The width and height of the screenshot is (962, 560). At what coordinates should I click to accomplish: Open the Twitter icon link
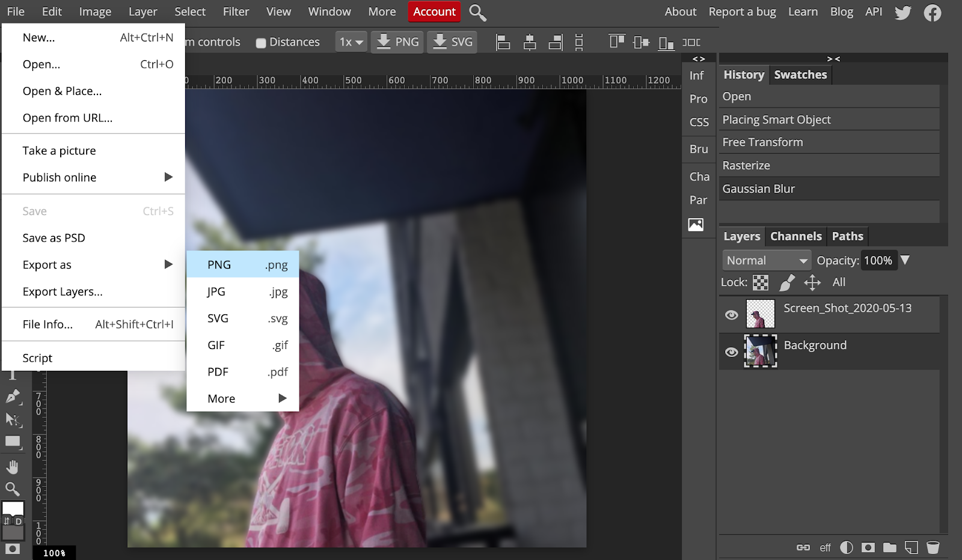(902, 13)
